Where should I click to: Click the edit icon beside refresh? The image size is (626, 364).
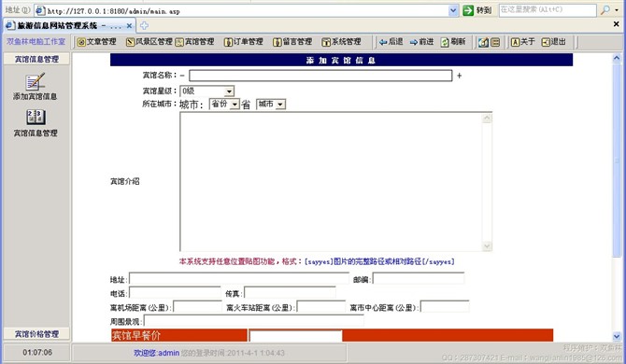483,42
